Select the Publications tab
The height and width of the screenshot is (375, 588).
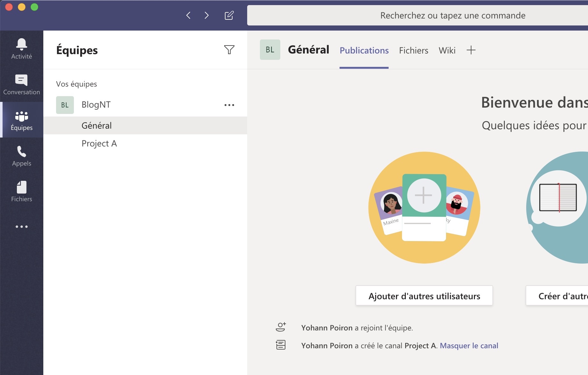tap(364, 50)
